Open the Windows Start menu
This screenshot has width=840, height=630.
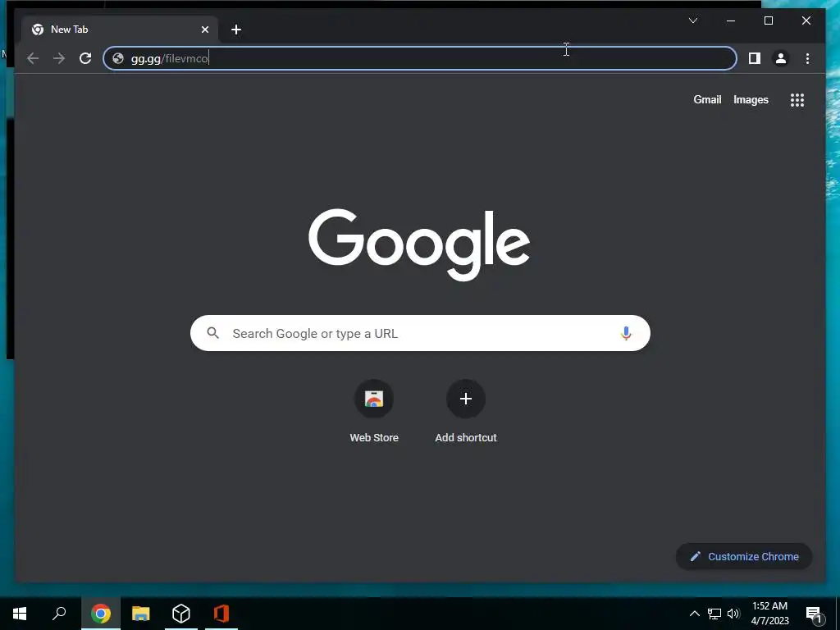[x=20, y=614]
